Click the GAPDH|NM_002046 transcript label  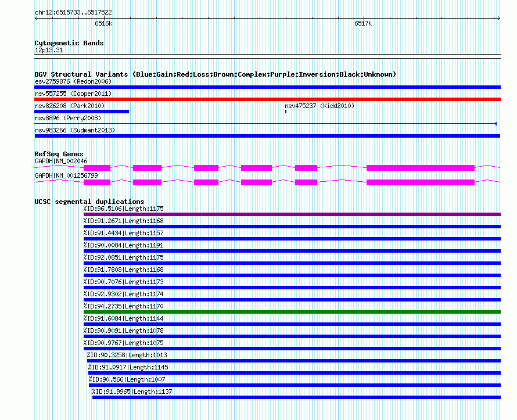click(x=61, y=161)
